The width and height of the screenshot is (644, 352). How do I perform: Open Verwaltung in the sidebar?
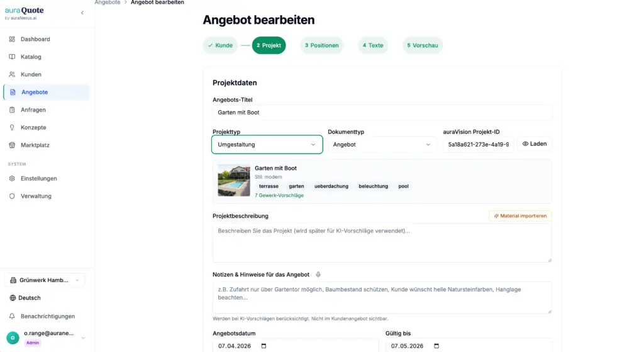tap(46, 196)
